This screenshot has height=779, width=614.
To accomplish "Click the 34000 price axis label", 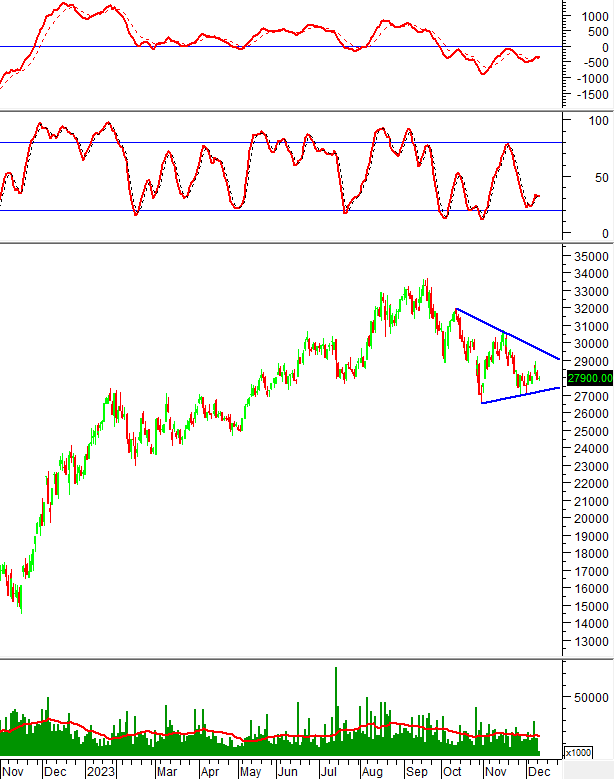I will [591, 274].
